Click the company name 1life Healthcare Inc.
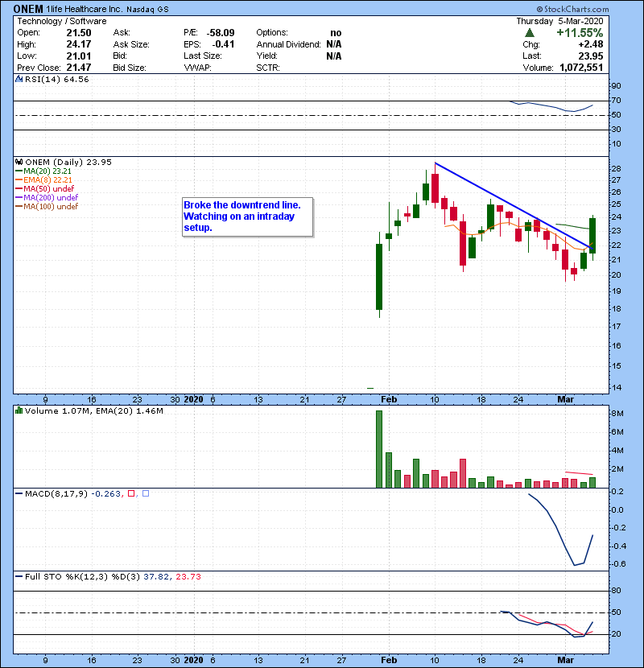 pos(85,9)
